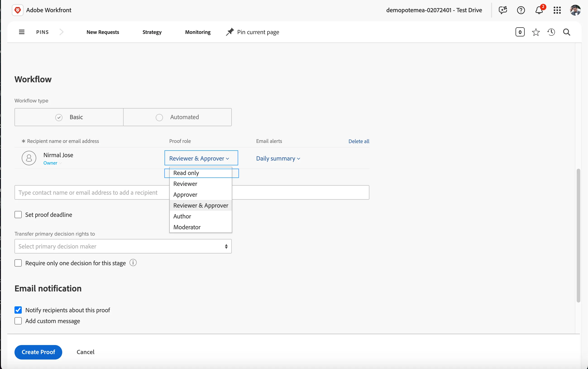Choose Approver from the role list

click(201, 194)
